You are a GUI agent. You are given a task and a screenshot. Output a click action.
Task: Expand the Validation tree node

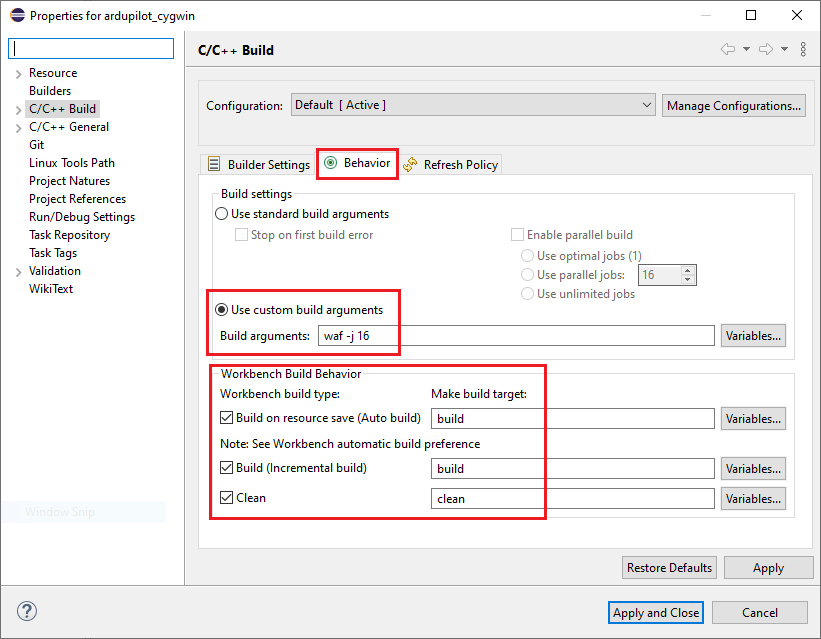pyautogui.click(x=18, y=272)
